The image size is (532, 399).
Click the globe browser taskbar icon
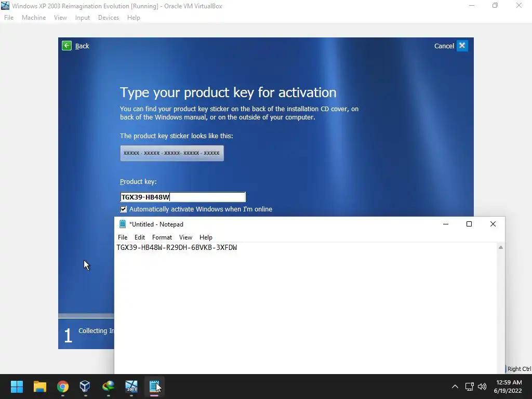[108, 387]
